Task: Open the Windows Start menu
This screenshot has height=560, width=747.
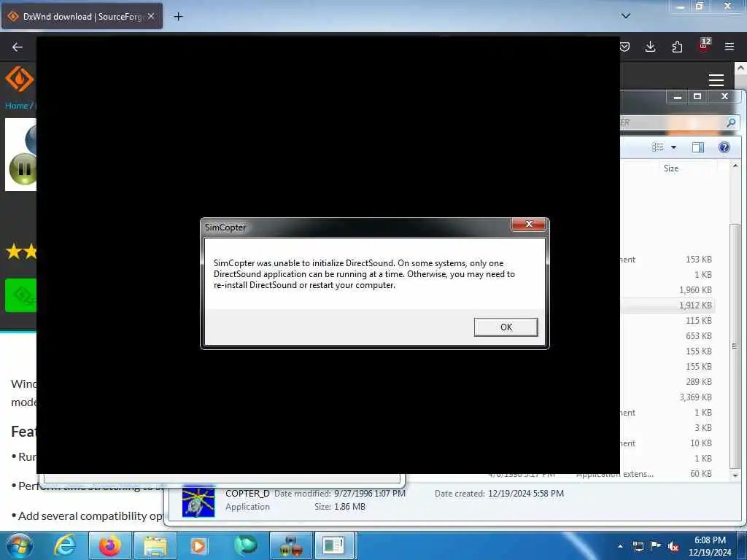Action: click(19, 545)
